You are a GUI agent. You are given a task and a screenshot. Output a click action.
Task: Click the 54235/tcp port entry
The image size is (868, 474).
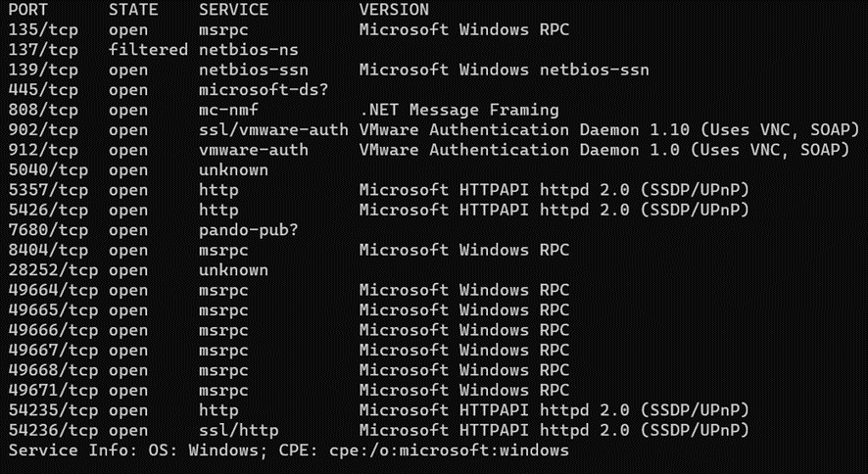pos(53,410)
